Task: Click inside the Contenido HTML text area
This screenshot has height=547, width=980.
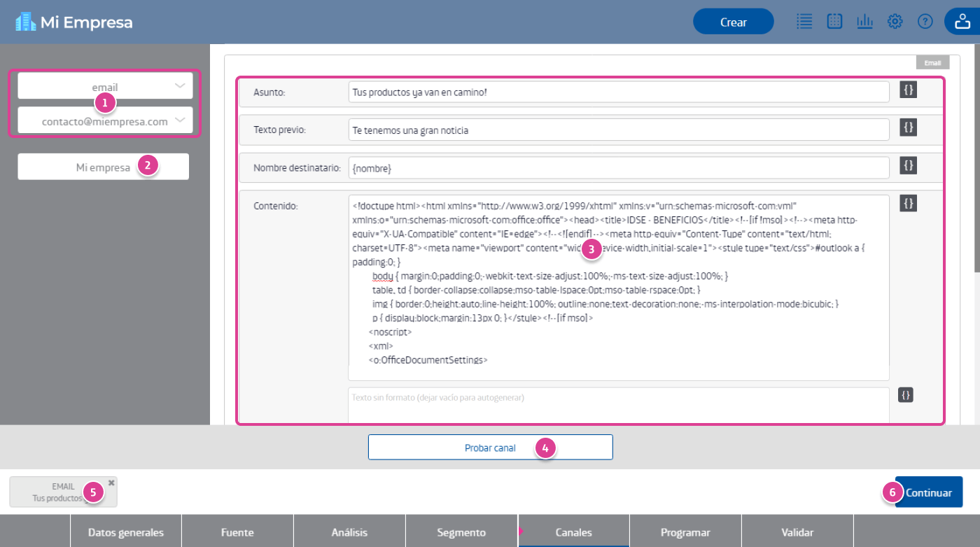Action: tap(619, 287)
